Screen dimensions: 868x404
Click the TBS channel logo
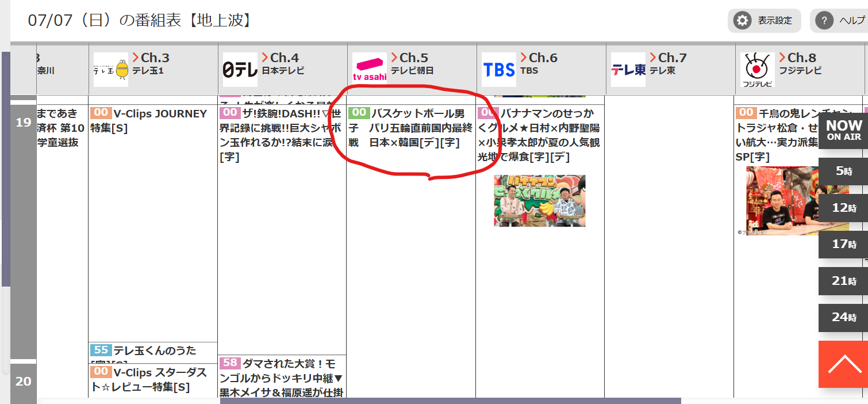[x=498, y=70]
